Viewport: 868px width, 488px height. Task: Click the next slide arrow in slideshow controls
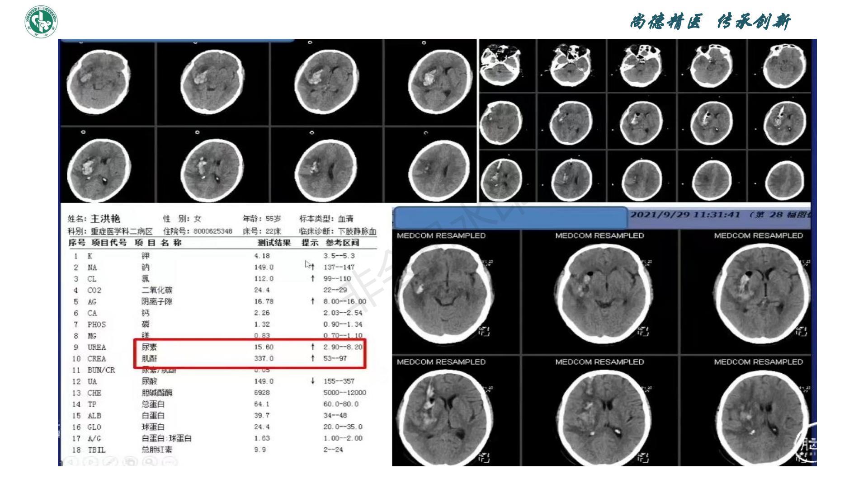point(92,462)
